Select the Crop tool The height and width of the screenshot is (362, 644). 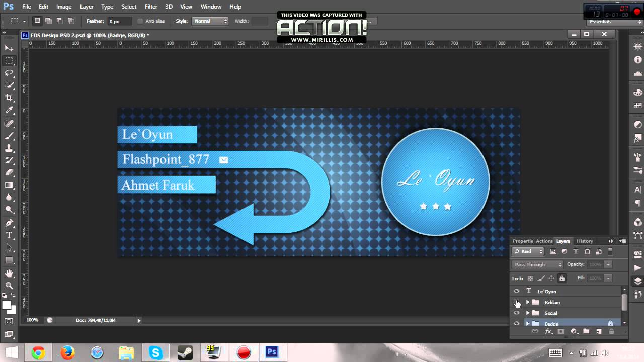point(9,98)
